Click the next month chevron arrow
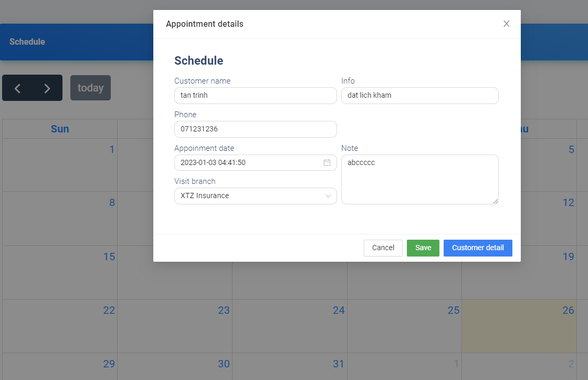Screen dimensions: 588x380 point(46,88)
